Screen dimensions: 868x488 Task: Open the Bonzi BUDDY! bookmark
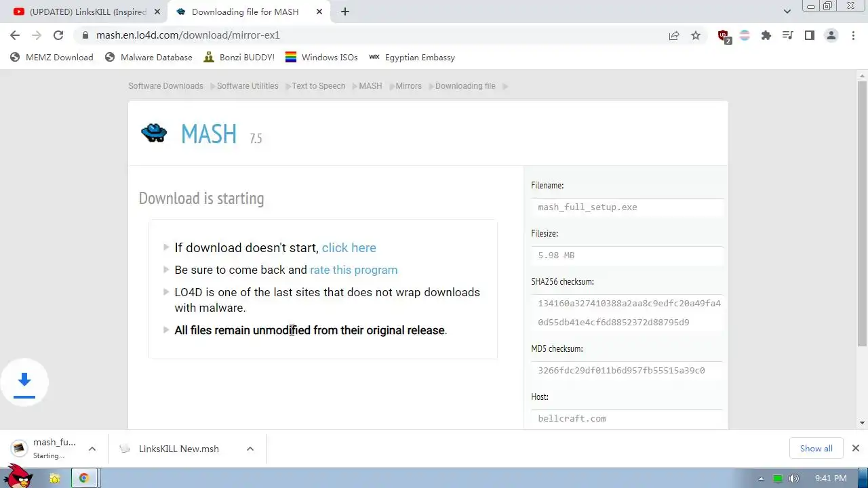[239, 58]
